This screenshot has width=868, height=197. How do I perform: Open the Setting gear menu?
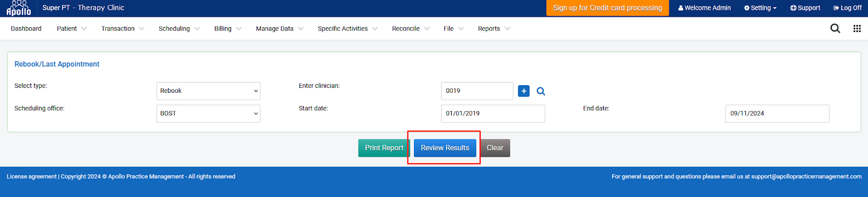point(760,8)
